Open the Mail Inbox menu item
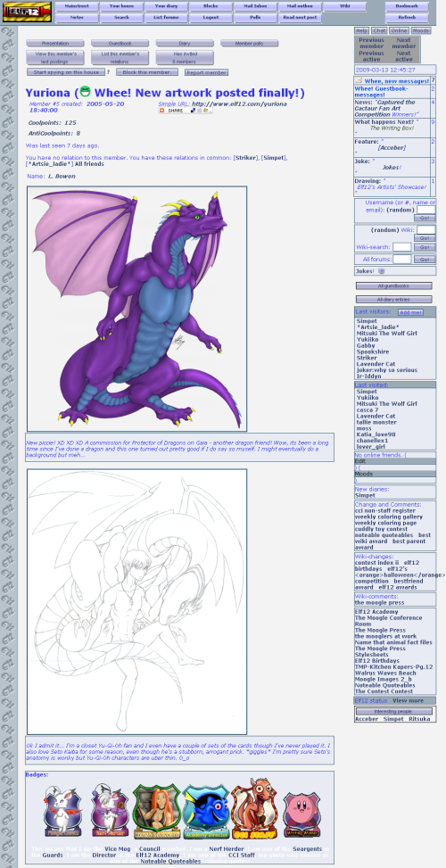 (x=254, y=6)
